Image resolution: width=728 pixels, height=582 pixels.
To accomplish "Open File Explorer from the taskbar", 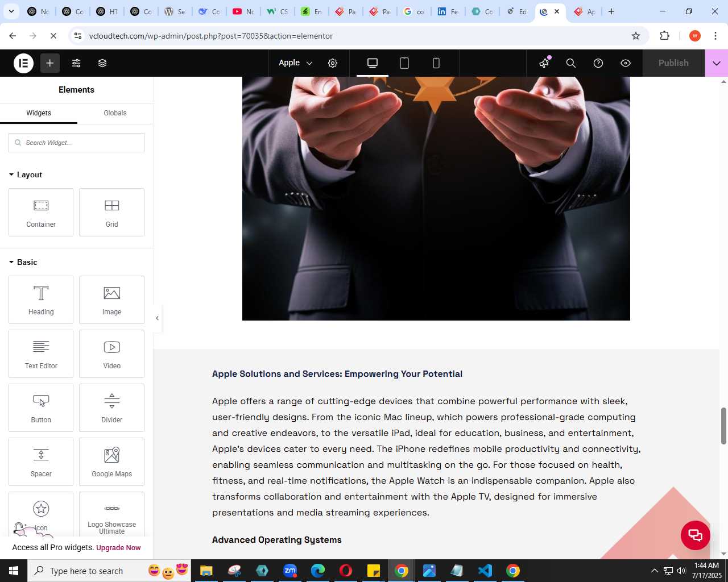I will tap(206, 571).
